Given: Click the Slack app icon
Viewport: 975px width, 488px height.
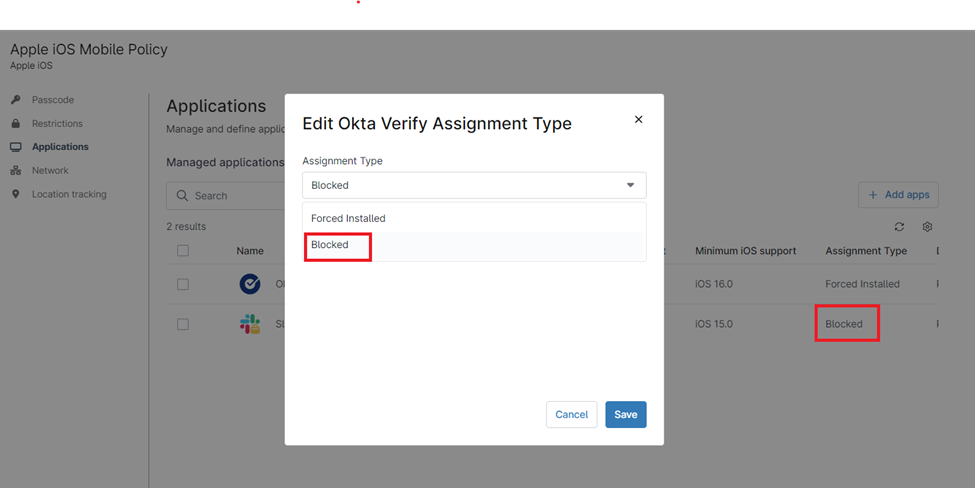Looking at the screenshot, I should tap(250, 324).
